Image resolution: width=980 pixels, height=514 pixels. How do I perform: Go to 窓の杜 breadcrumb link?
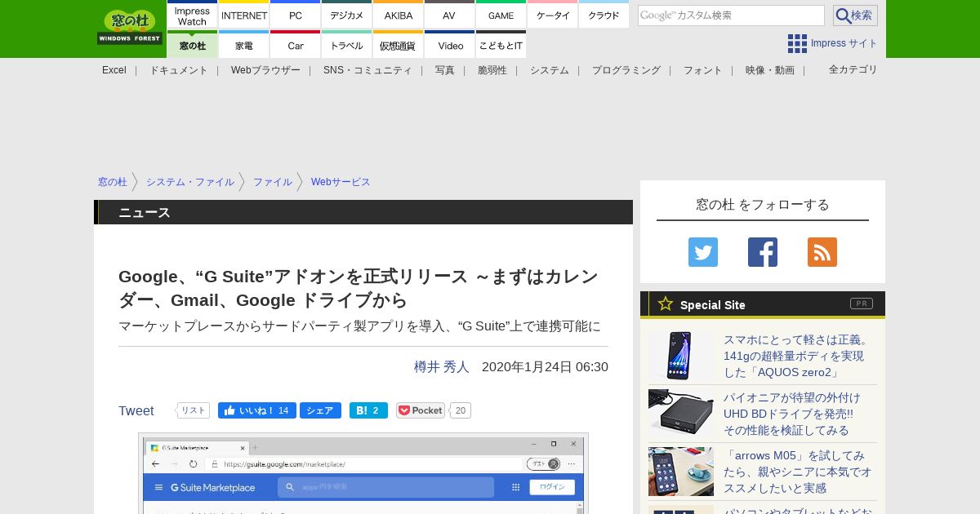[x=113, y=182]
